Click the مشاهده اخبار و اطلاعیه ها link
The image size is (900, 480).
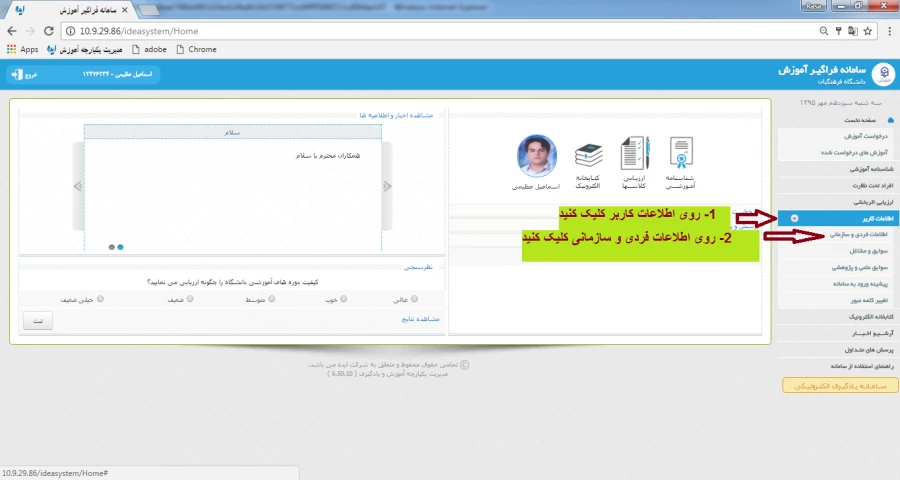(396, 115)
